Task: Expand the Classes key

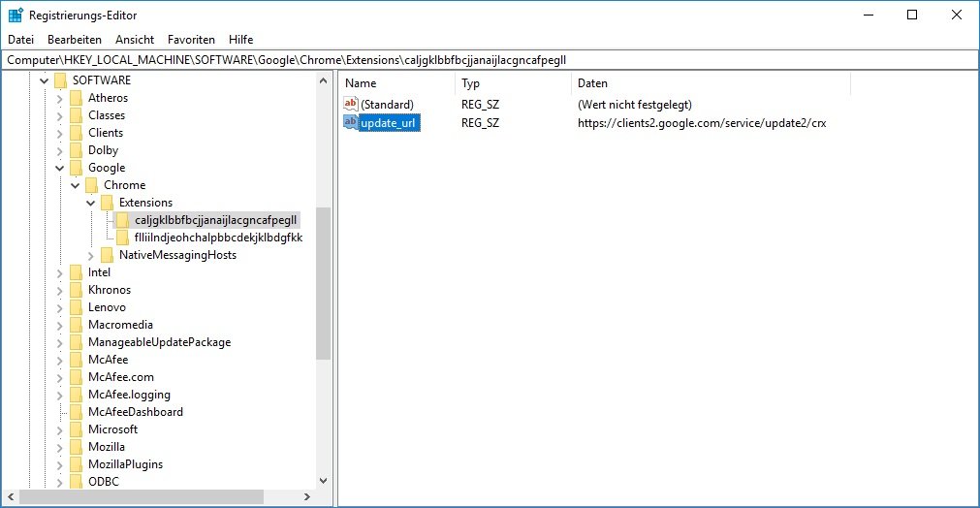Action: pos(59,115)
